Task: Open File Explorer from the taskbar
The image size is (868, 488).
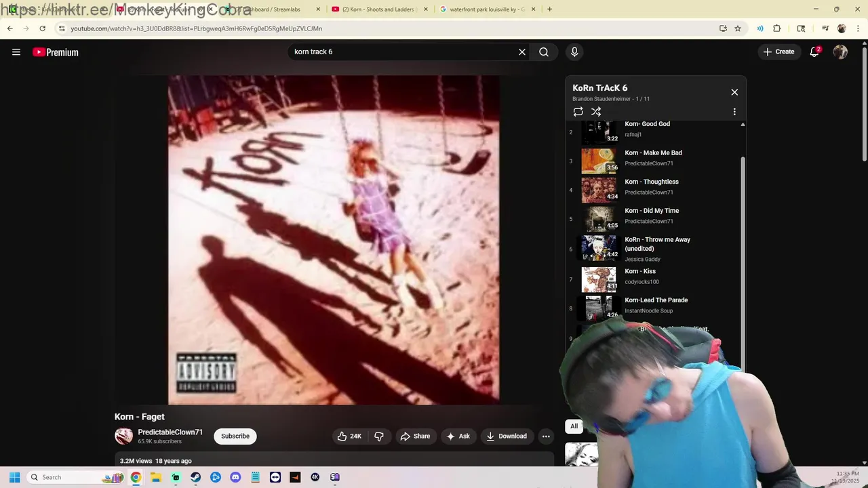Action: tap(156, 477)
